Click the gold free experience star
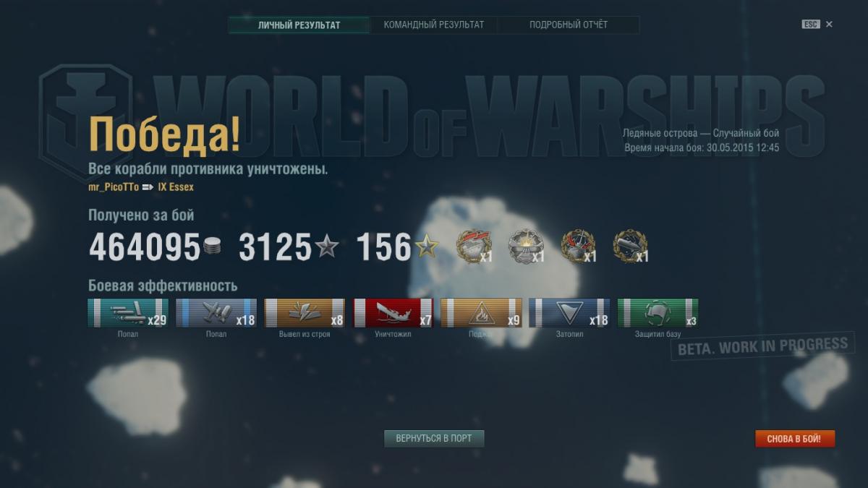This screenshot has height=488, width=868. [426, 247]
